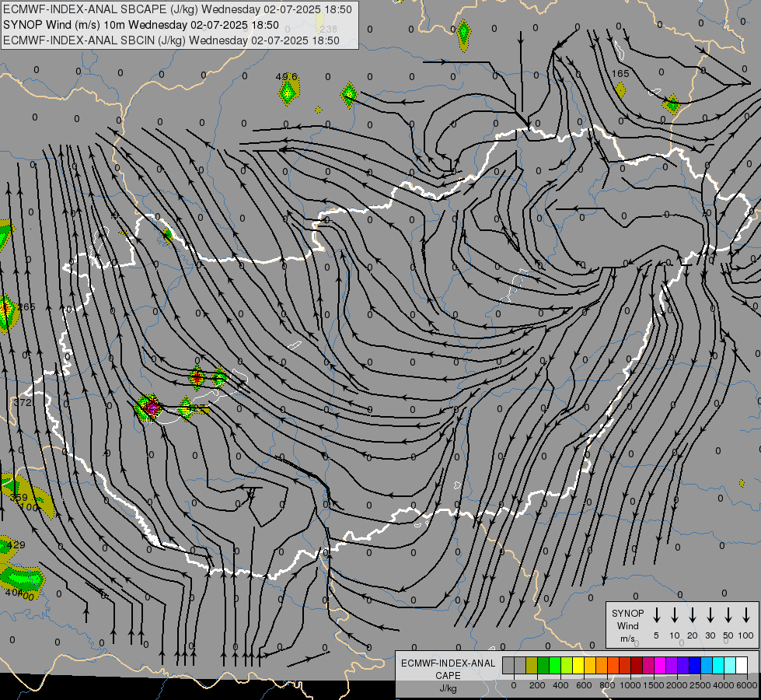The width and height of the screenshot is (761, 700).
Task: Click the 1000 tick label on CAPE scale
Action: (x=630, y=685)
